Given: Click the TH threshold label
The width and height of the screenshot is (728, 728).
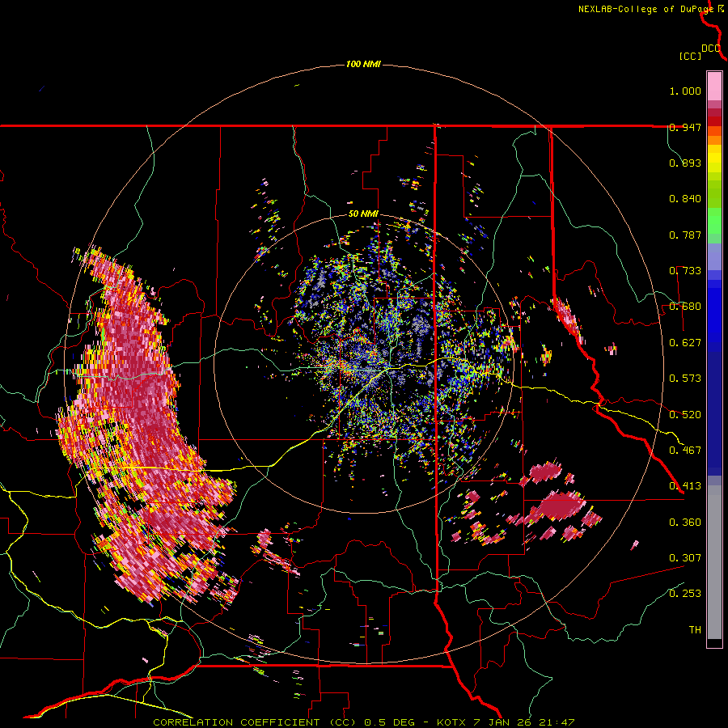Looking at the screenshot, I should click(x=695, y=630).
